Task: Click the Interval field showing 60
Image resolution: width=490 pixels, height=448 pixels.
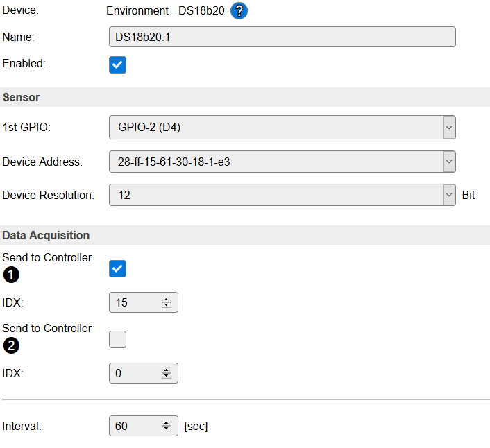Action: [x=135, y=426]
